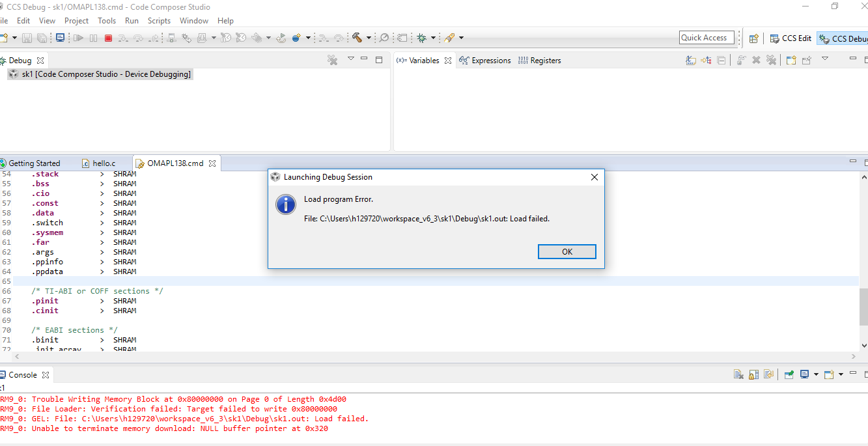The height and width of the screenshot is (446, 868).
Task: Click the Step Into icon in toolbar
Action: click(x=123, y=38)
